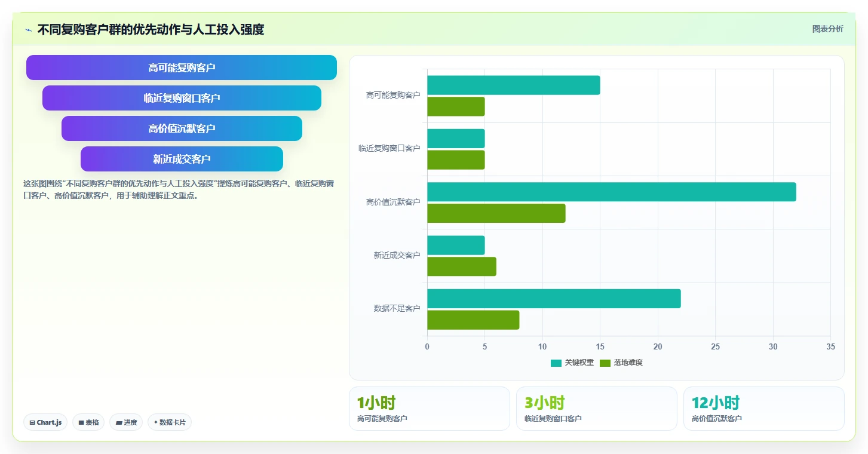Click the Chart.js tag chip

pos(45,422)
